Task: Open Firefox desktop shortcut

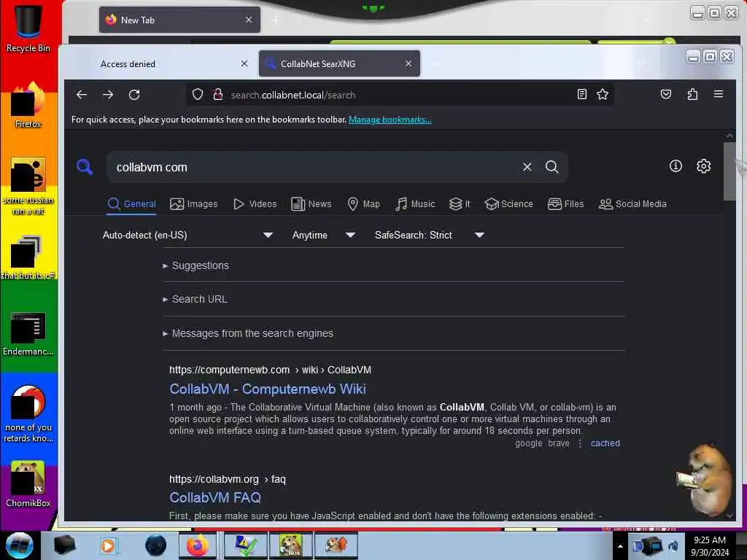Action: click(28, 106)
